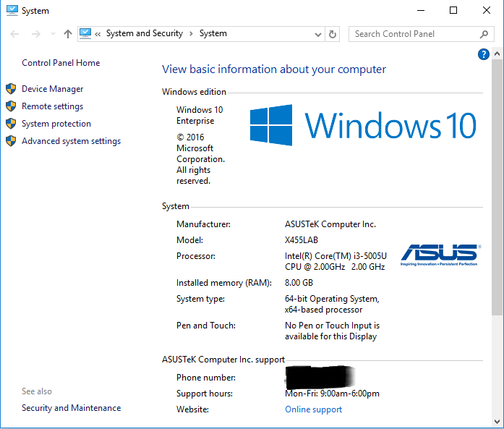Click the Intel(R) Core(TM) i3-5005U processor text
The width and height of the screenshot is (504, 429).
coord(336,256)
